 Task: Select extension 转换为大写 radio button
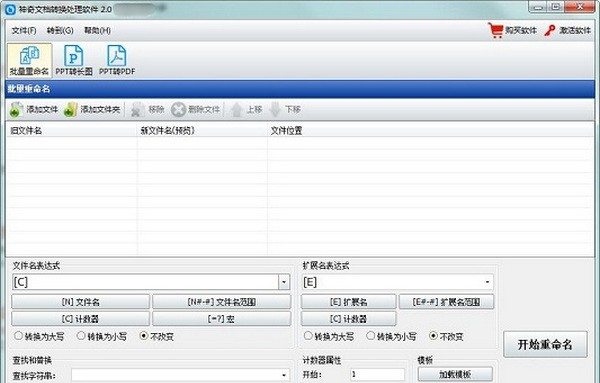tap(308, 336)
